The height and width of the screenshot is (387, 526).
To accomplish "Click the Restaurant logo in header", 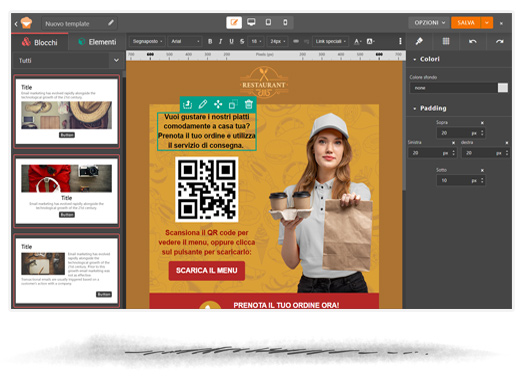I will point(264,83).
